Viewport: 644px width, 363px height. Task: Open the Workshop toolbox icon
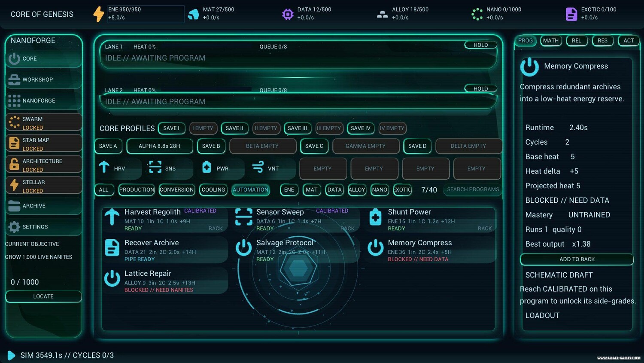pyautogui.click(x=14, y=79)
